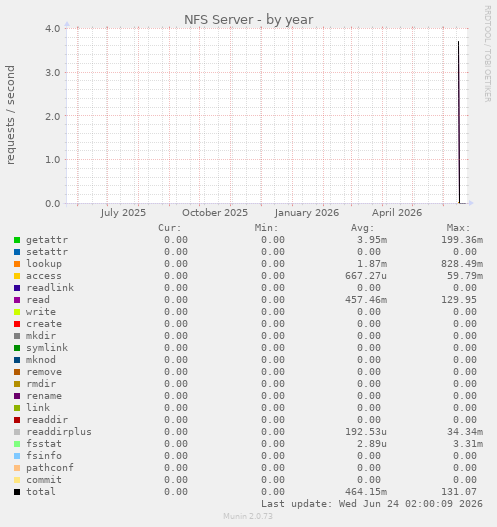Click the 1.0 y-axis value

coord(53,160)
